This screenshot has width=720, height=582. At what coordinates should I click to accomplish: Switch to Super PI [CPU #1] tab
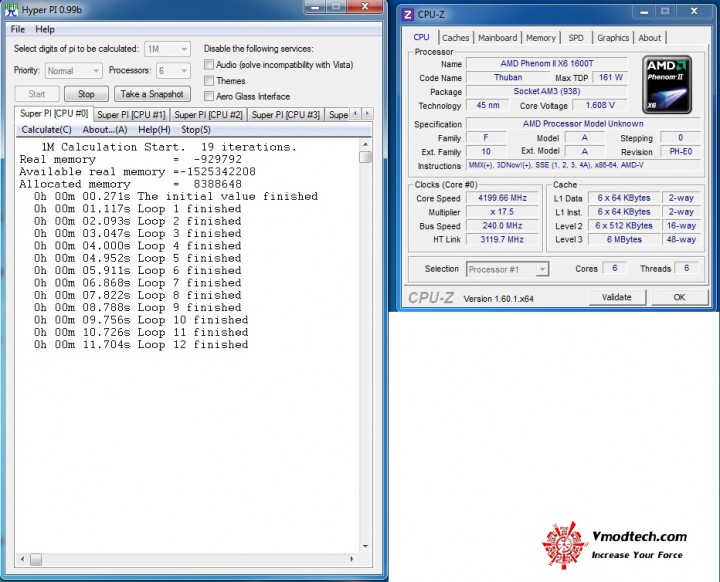click(131, 115)
